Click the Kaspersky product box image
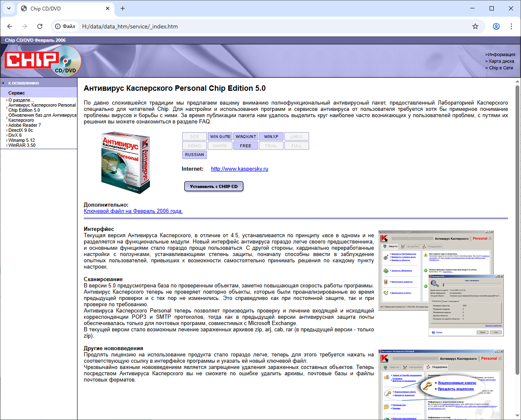 coord(126,163)
